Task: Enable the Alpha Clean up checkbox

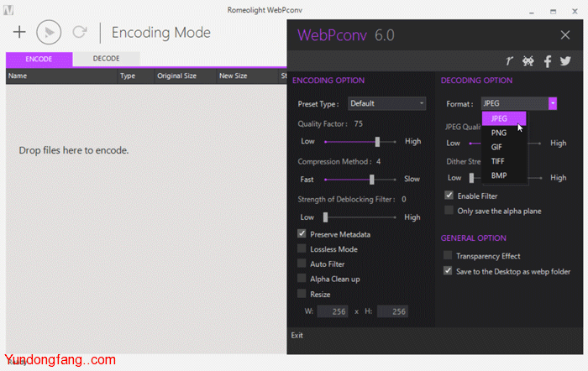Action: coord(302,279)
